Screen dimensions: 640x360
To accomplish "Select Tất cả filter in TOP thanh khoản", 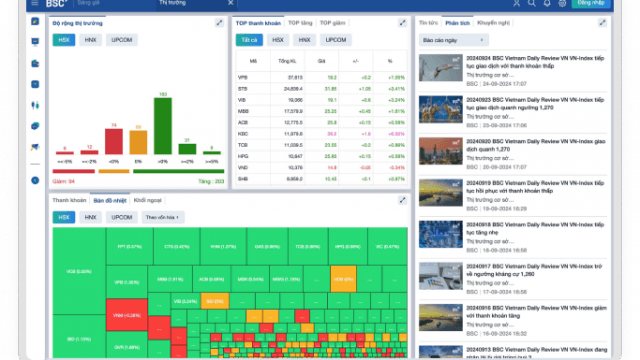I will (x=249, y=40).
